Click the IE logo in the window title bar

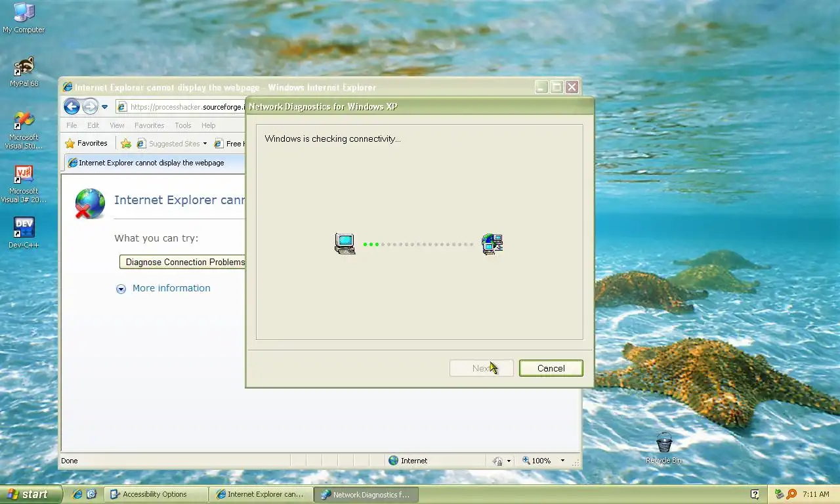coord(68,87)
